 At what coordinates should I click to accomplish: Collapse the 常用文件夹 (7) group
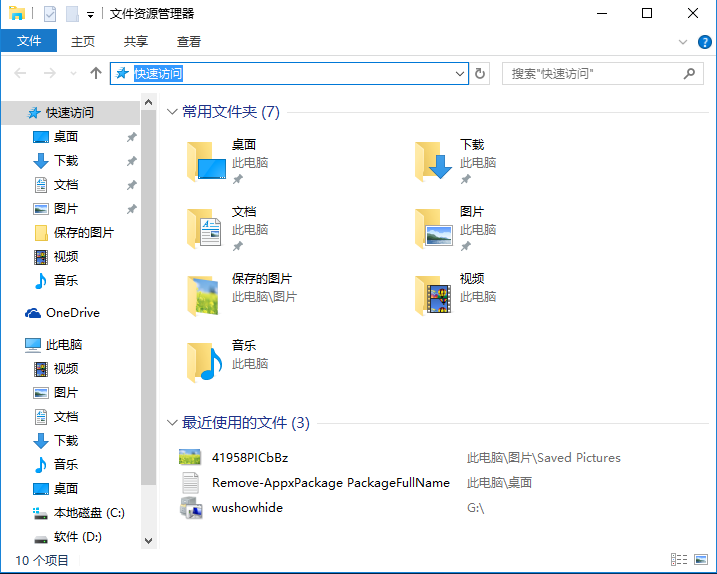click(172, 112)
